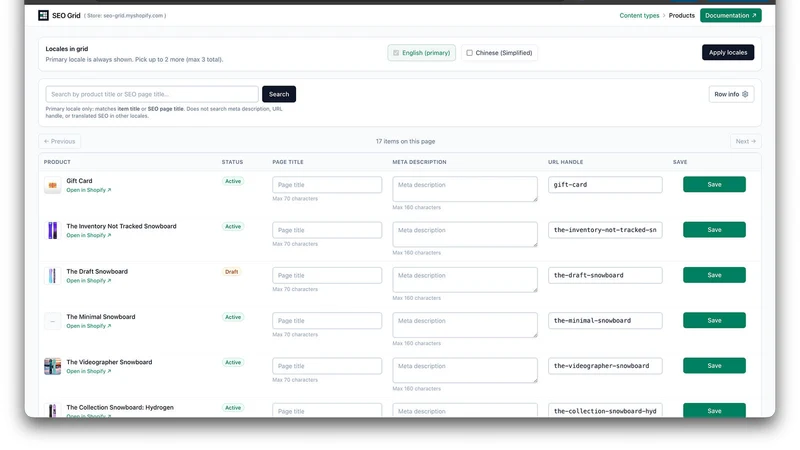Screen dimensions: 800x450
Task: Edit the the-minimal-snowboard URL handle field
Action: tap(605, 321)
